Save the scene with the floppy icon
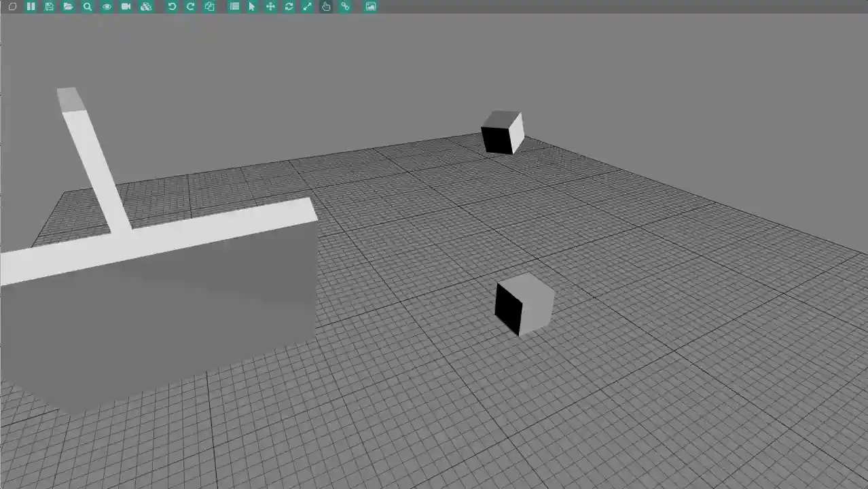Screen dimensions: 868x489 [x=49, y=6]
